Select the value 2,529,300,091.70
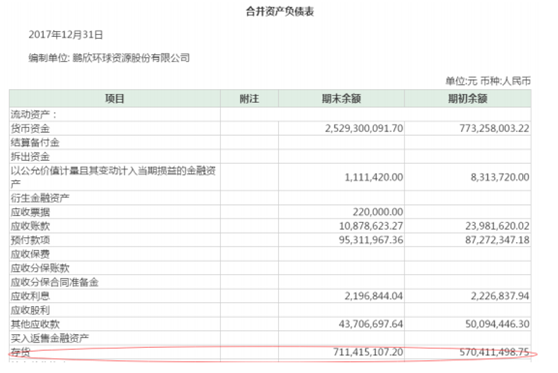 tap(364, 128)
